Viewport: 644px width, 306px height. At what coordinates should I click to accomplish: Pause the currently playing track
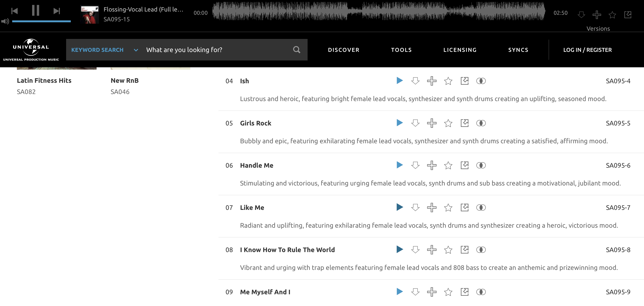[x=35, y=11]
